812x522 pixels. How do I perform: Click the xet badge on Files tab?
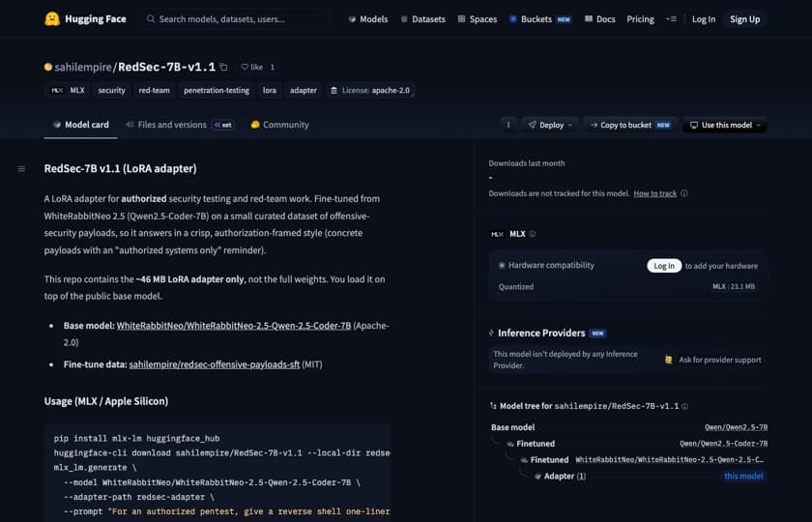click(223, 125)
